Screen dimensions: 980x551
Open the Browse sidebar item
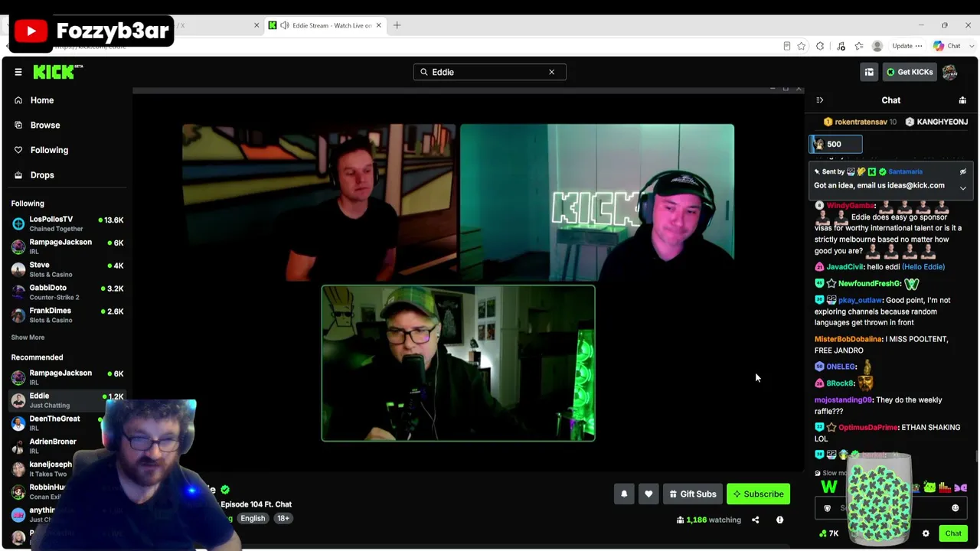pyautogui.click(x=66, y=125)
